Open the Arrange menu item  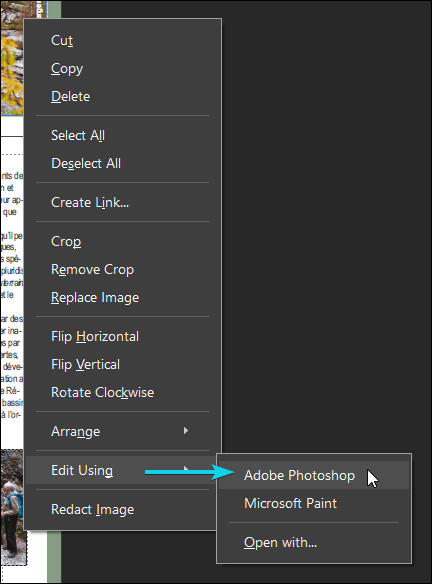click(123, 431)
